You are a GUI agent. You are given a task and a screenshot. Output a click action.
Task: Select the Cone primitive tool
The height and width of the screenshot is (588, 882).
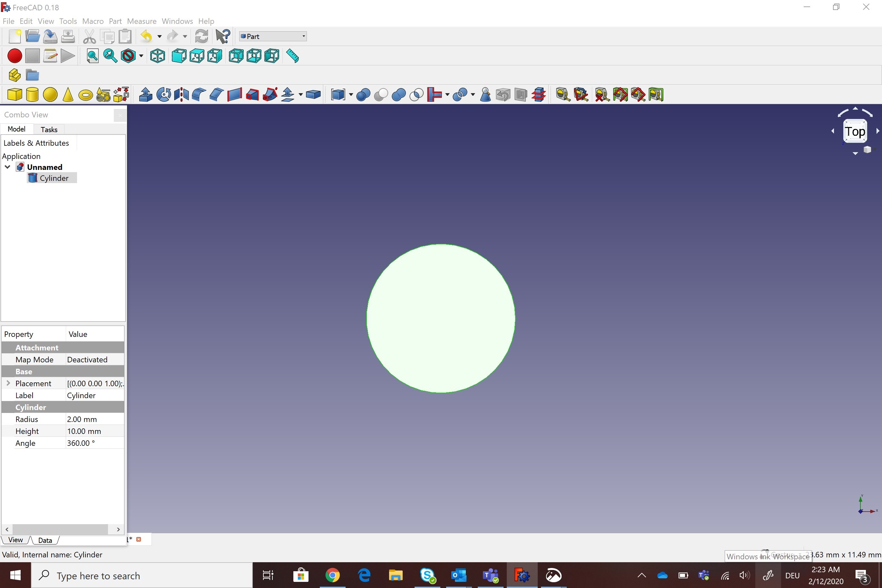click(68, 94)
